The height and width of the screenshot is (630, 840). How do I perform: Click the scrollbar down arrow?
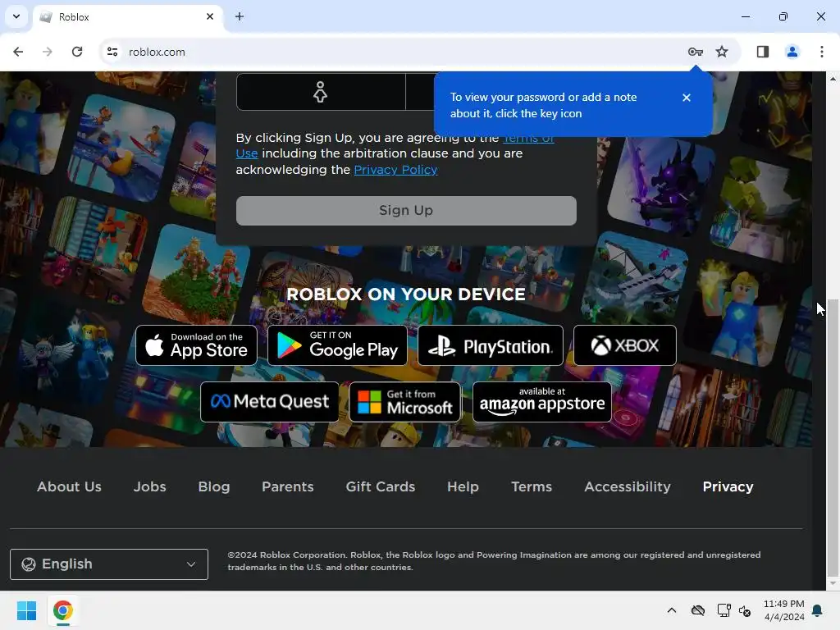pos(833,583)
